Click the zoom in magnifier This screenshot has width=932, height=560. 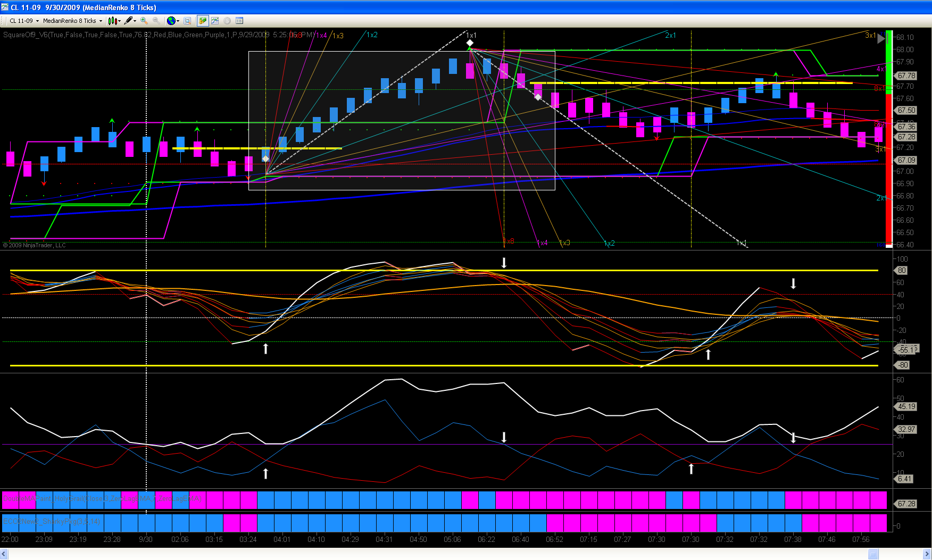(x=144, y=21)
